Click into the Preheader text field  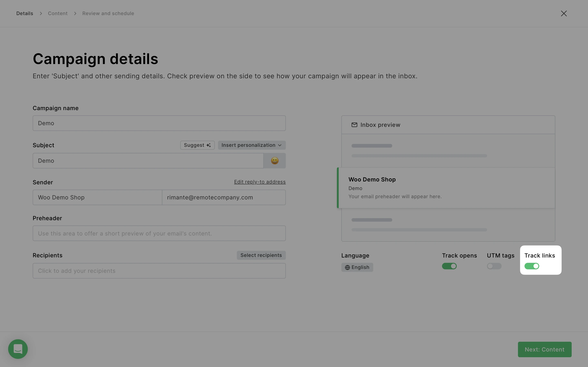tap(159, 233)
